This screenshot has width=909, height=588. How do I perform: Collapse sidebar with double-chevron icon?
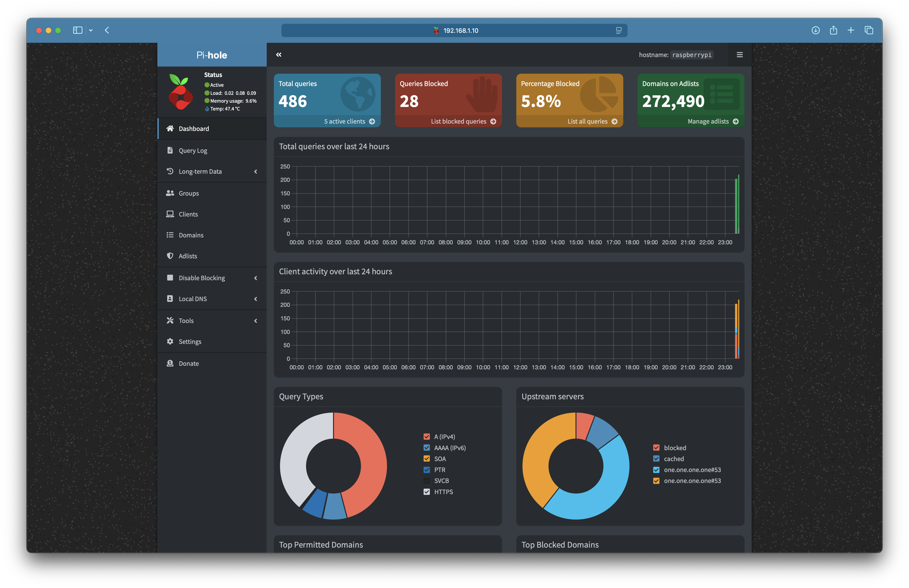[279, 55]
